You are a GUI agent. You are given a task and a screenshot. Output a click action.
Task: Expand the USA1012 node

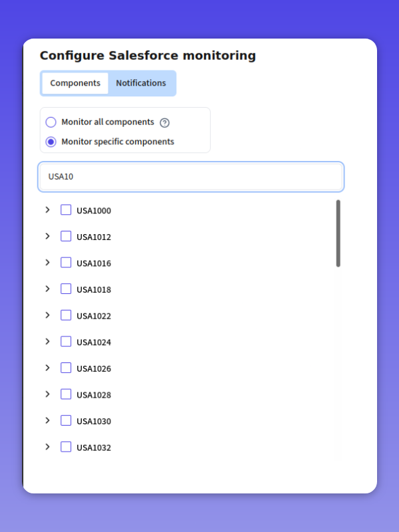pos(47,236)
